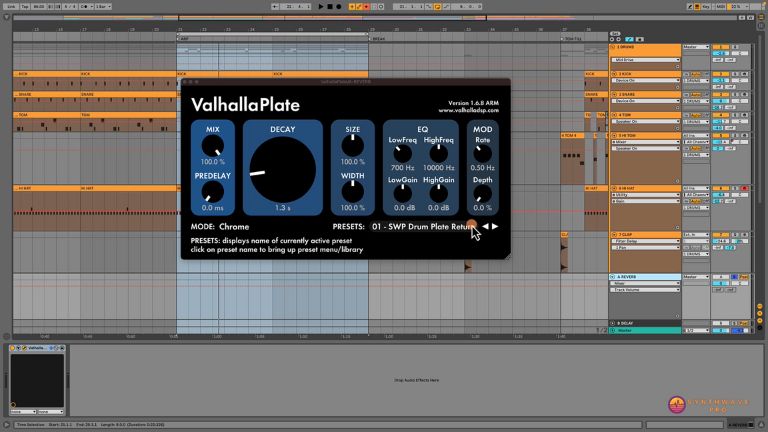Toggle the Automation Mode button above tracks

coord(629,39)
